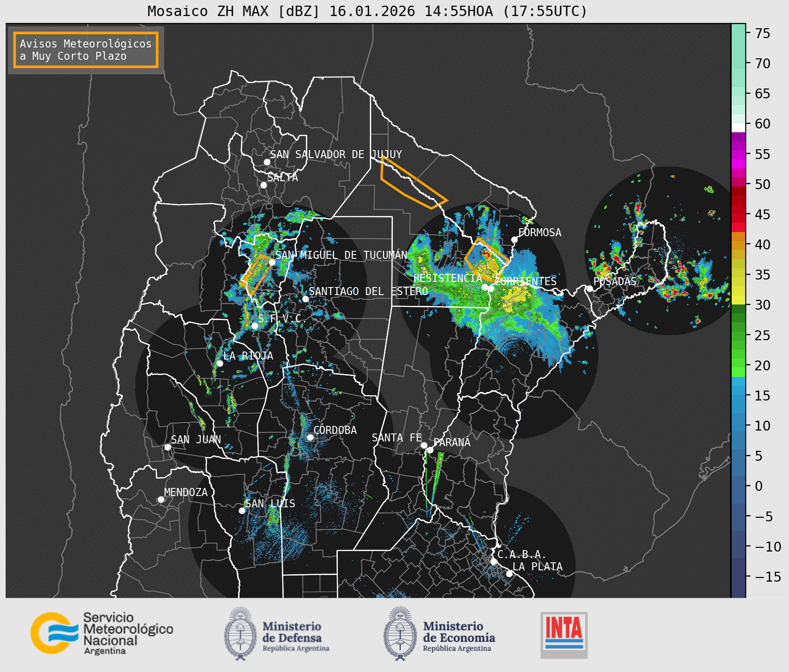This screenshot has width=789, height=672.
Task: Click the 60 dBZ white band on scale
Action: (x=738, y=128)
